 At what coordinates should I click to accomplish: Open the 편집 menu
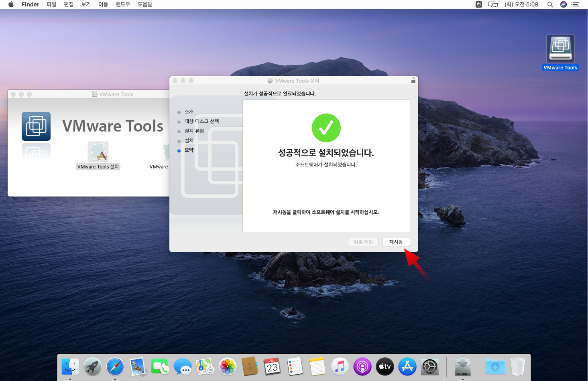tap(69, 4)
